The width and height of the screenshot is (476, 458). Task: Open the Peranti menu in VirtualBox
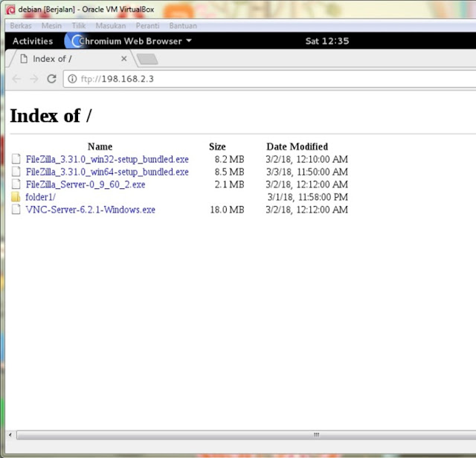point(147,26)
